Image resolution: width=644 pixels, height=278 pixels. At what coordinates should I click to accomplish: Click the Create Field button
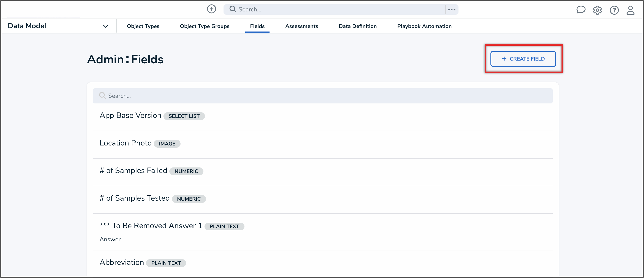(523, 59)
